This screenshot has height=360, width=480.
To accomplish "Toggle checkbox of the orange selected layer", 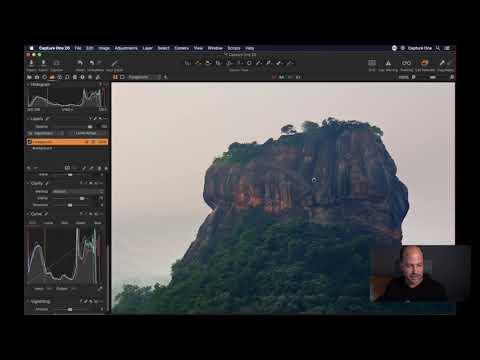I will coord(29,142).
